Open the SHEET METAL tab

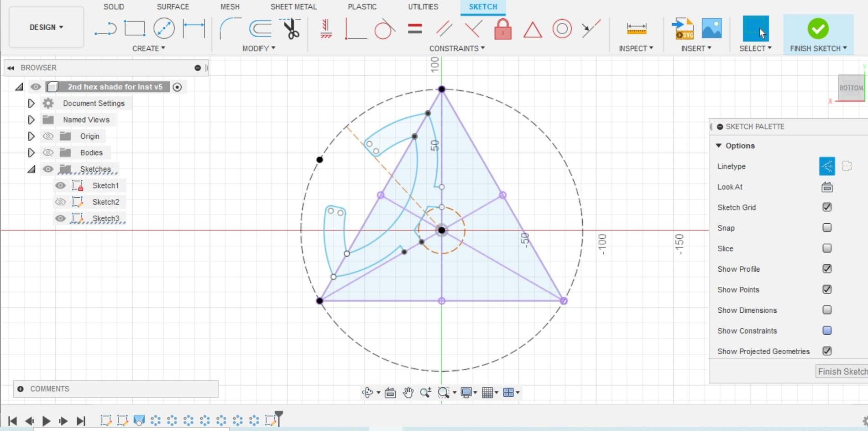[x=293, y=6]
